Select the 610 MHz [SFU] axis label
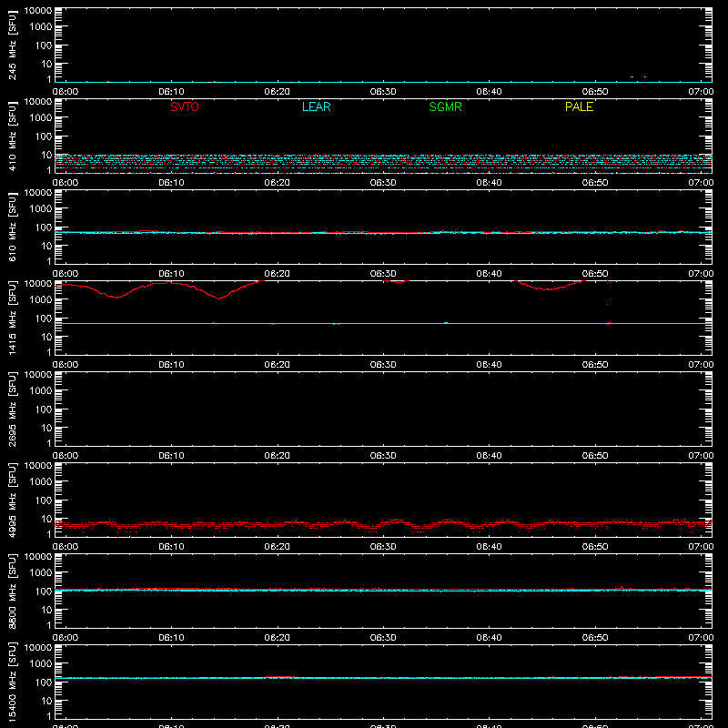This screenshot has width=728, height=728. [12, 227]
